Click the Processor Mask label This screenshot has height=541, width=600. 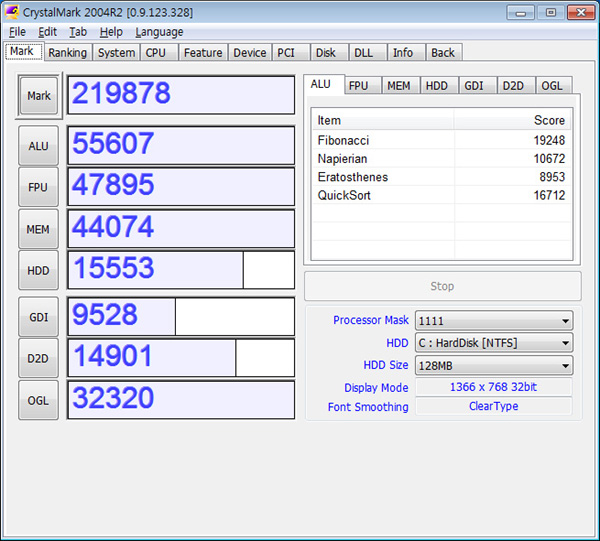pos(371,320)
